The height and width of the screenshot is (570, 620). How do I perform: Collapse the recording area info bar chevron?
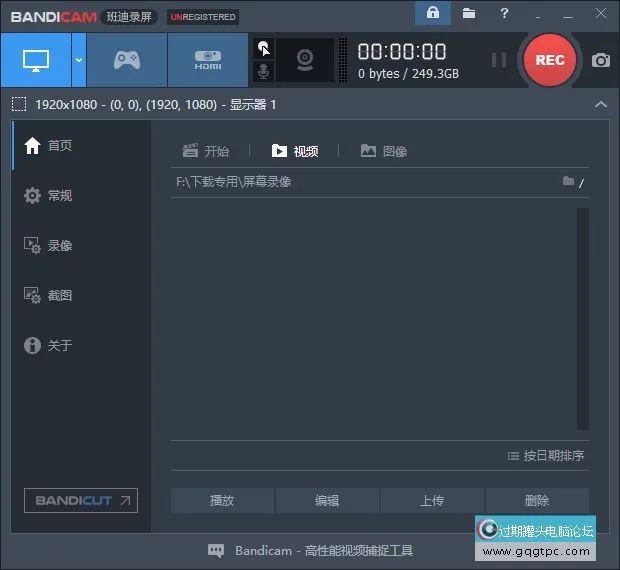[600, 105]
